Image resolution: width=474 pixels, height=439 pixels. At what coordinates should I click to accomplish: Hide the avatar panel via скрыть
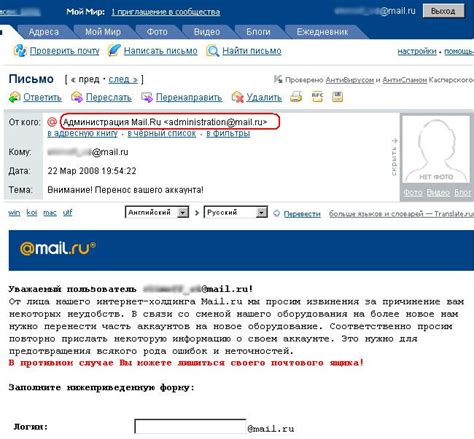point(394,157)
